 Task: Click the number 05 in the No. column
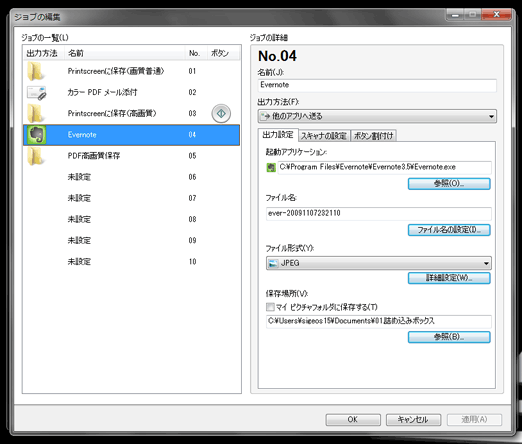(192, 156)
